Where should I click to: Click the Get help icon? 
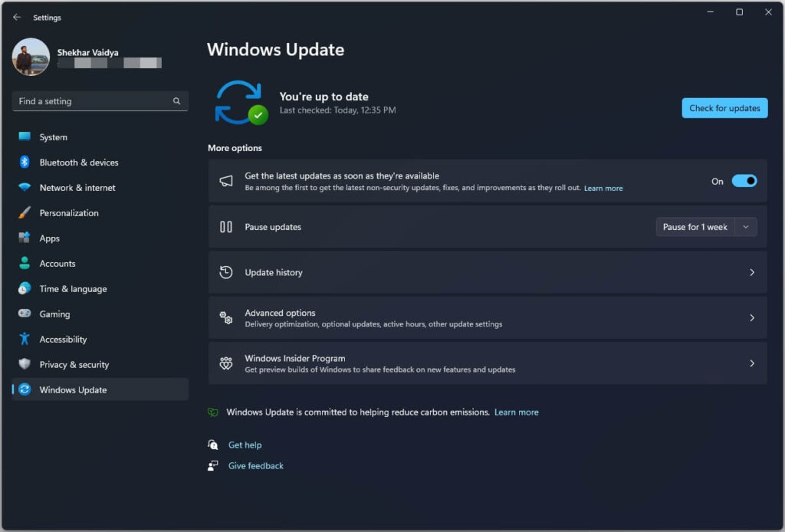[213, 445]
